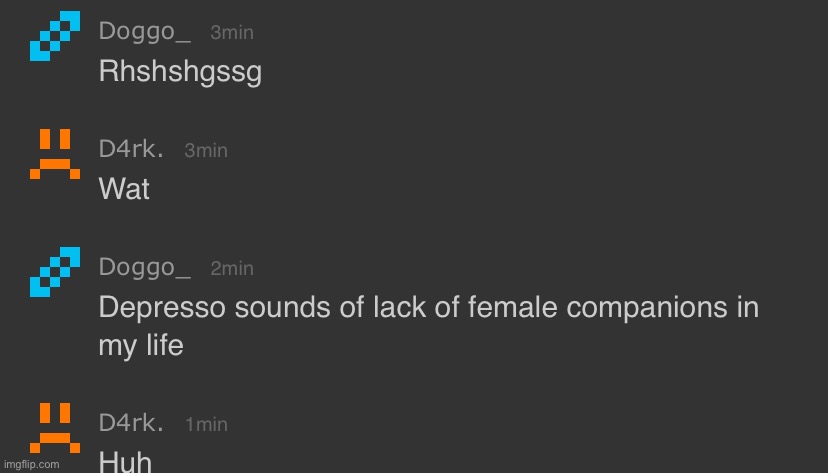Click Doggo_ blue avatar beside Rhshshgssg message

coord(54,36)
